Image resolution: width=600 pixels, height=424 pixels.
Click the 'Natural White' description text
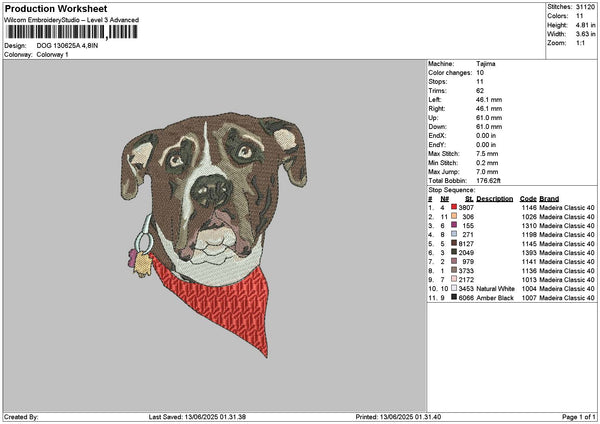tap(495, 289)
